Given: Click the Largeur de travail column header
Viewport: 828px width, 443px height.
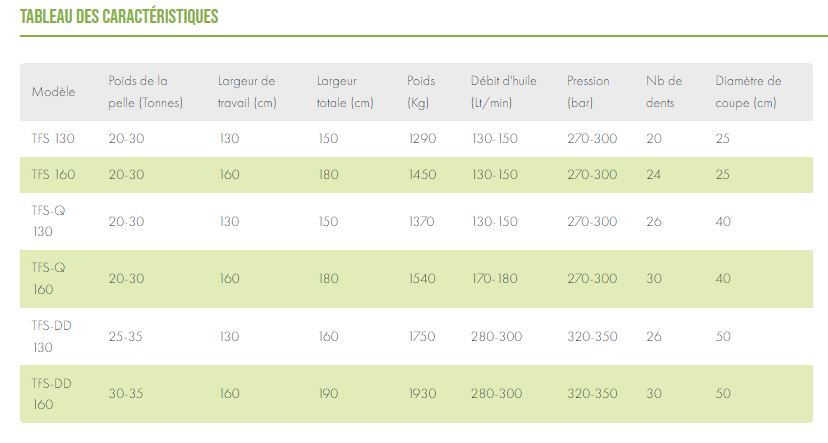Looking at the screenshot, I should tap(247, 92).
